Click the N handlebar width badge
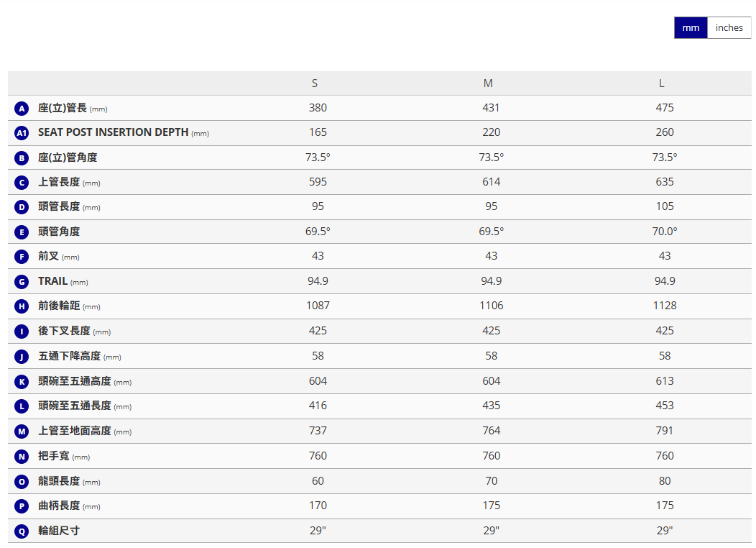This screenshot has height=548, width=756. 22,457
